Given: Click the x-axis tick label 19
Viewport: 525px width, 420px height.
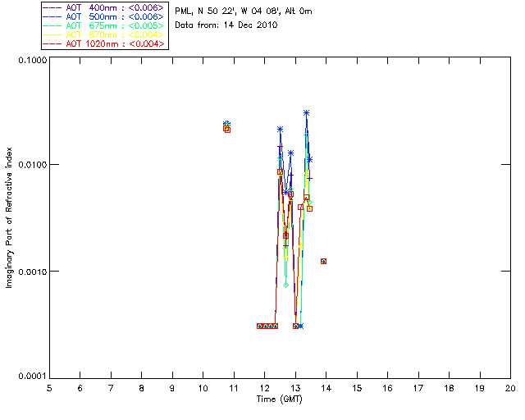Looking at the screenshot, I should [x=480, y=388].
